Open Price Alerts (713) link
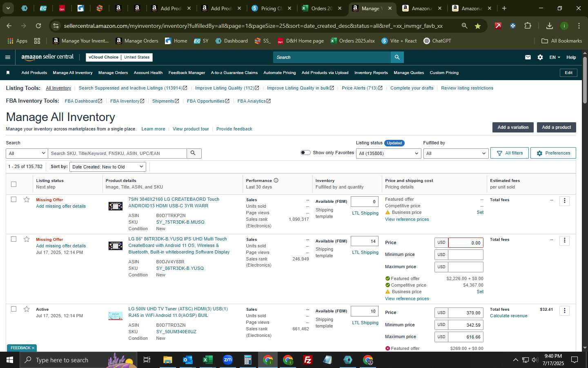 tap(362, 88)
